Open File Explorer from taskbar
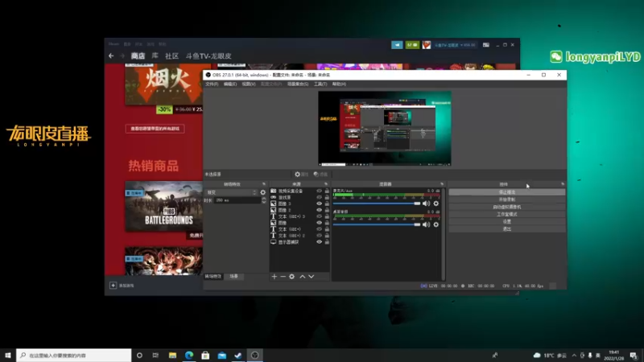 pos(172,356)
